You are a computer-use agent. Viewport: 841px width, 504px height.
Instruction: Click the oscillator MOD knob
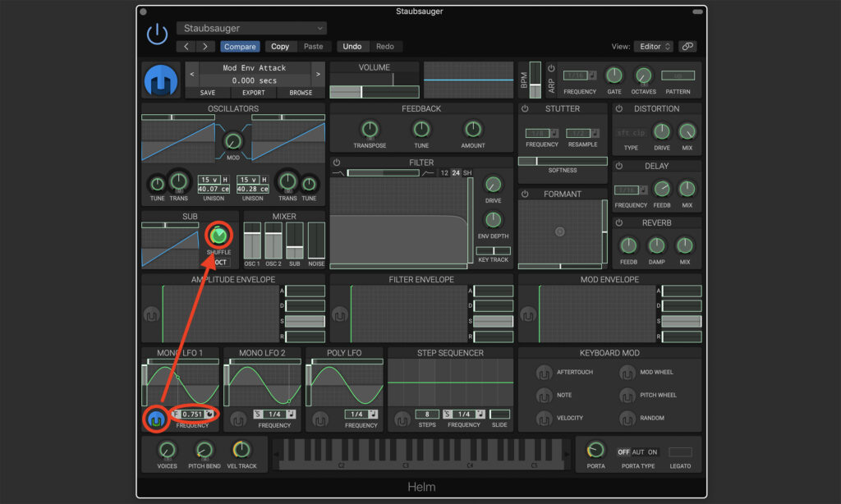(x=232, y=141)
